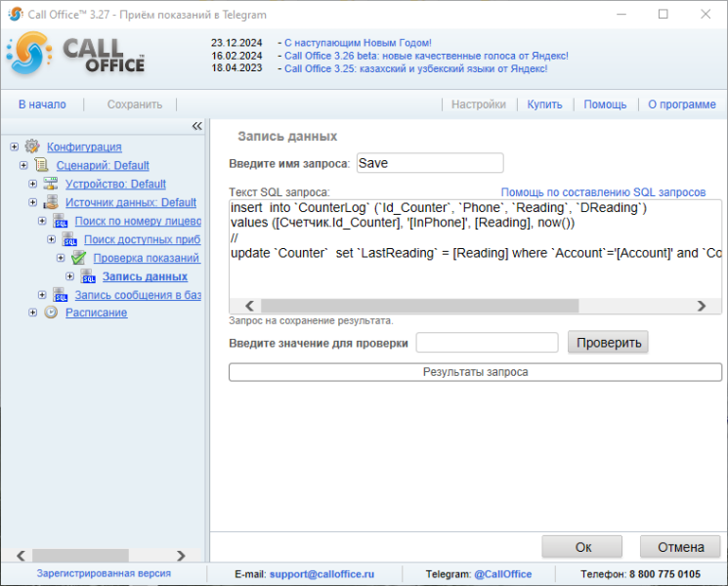Open Помощь from the top bar
The height and width of the screenshot is (586, 728).
(605, 105)
